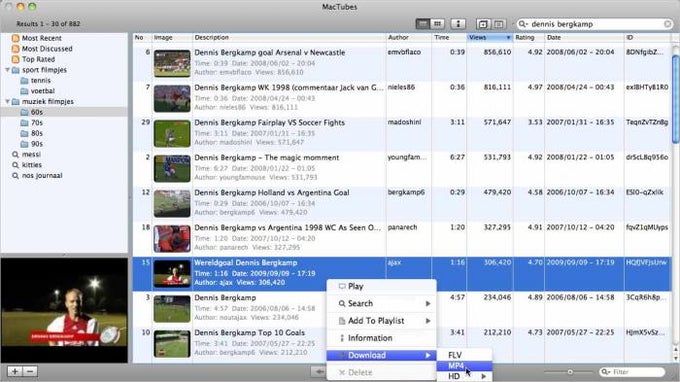Viewport: 680px width, 382px height.
Task: Focus the Filter field
Action: pos(633,372)
